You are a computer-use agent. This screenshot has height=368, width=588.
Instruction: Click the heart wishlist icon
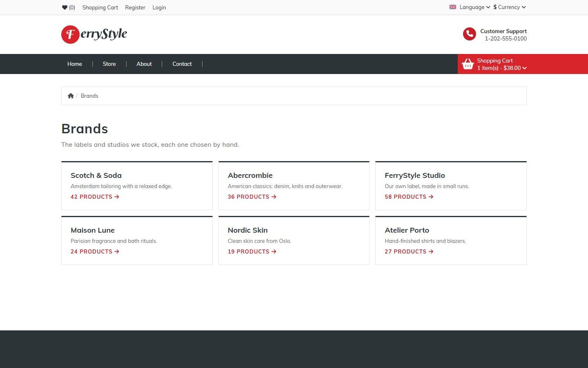click(x=65, y=7)
